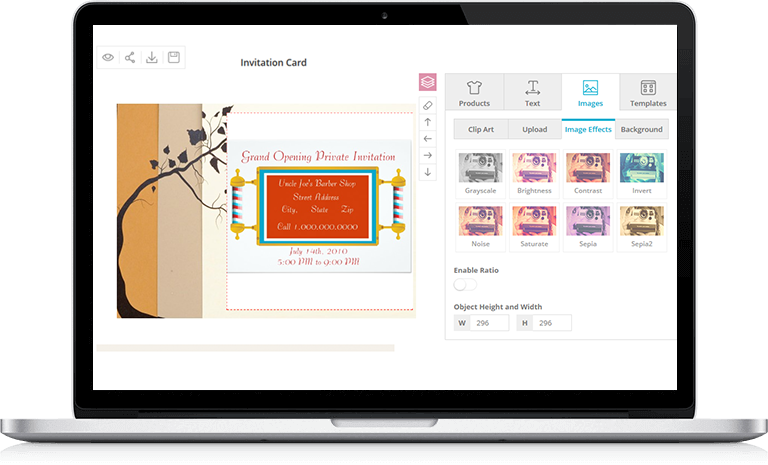Open the Products tab
The width and height of the screenshot is (768, 465).
[x=474, y=92]
